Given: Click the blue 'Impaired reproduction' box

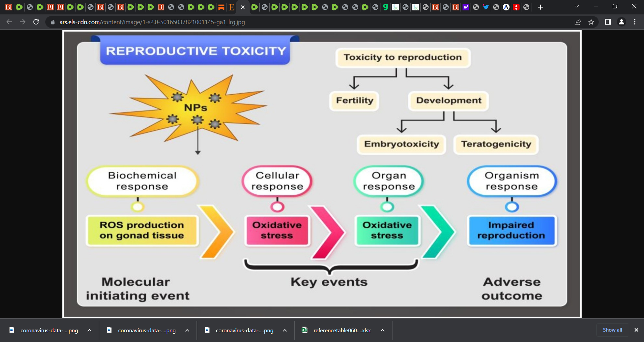Looking at the screenshot, I should point(512,230).
